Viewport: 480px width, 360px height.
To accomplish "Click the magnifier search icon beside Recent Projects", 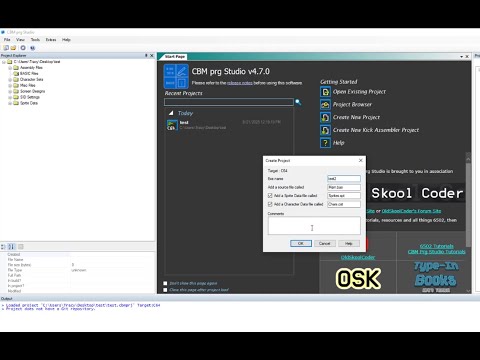I will (298, 102).
